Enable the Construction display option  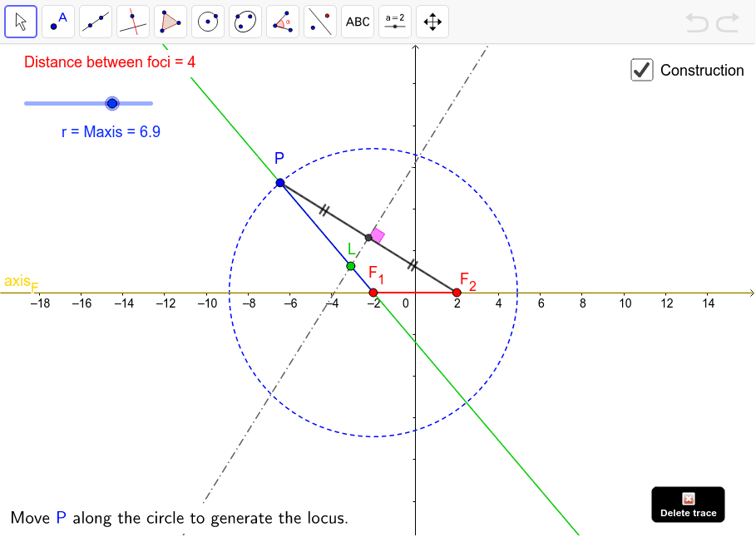[x=641, y=71]
